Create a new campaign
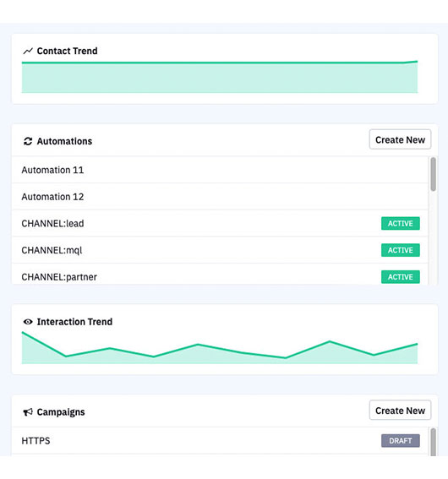This screenshot has height=479, width=448. (x=400, y=411)
